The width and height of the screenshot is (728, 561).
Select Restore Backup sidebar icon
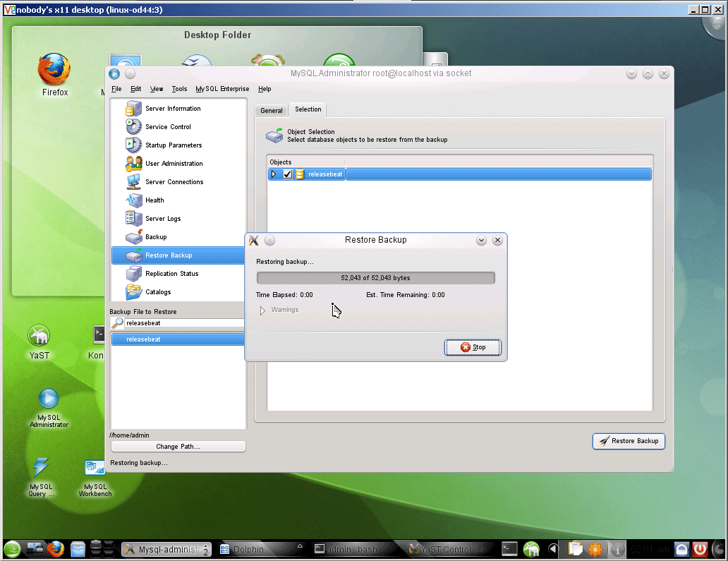134,255
